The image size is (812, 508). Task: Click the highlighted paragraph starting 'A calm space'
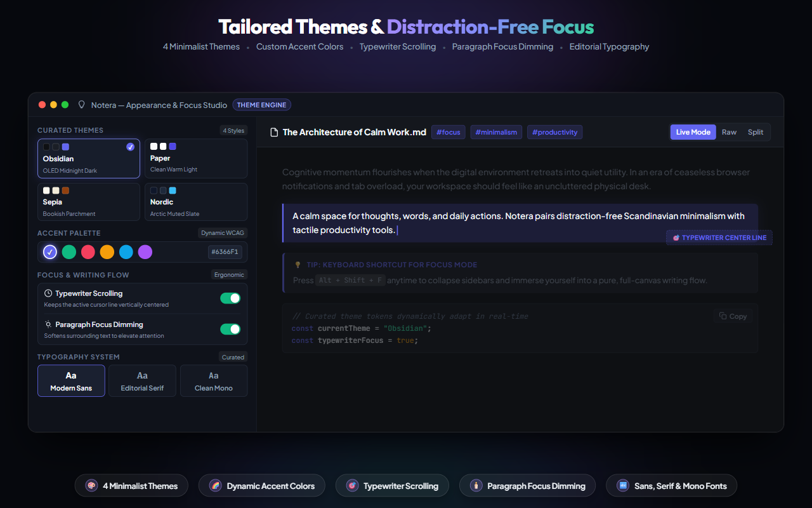[x=520, y=223]
